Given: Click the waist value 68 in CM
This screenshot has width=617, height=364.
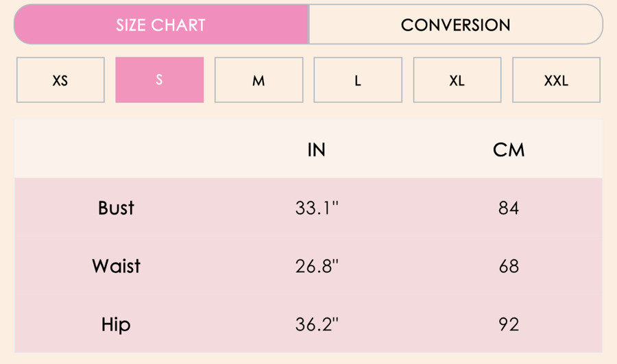Looking at the screenshot, I should (x=509, y=266).
